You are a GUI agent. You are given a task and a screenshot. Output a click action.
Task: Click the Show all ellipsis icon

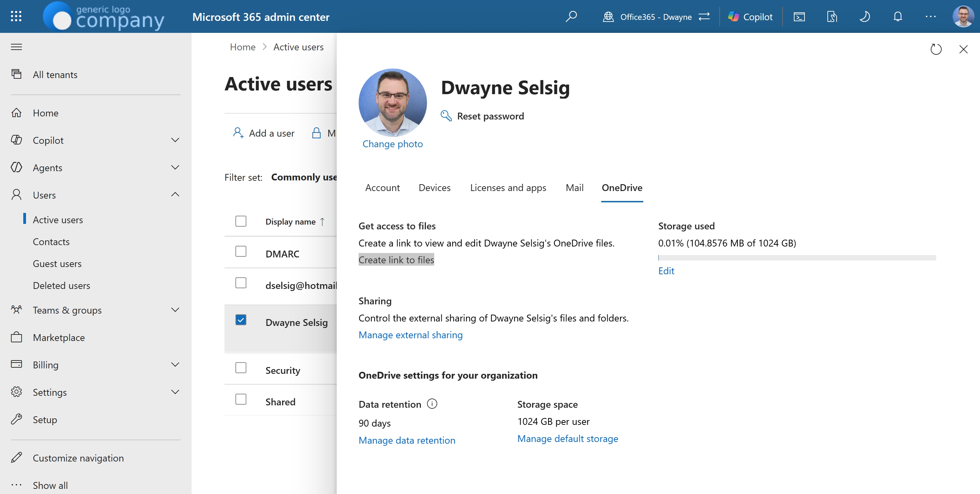point(16,485)
